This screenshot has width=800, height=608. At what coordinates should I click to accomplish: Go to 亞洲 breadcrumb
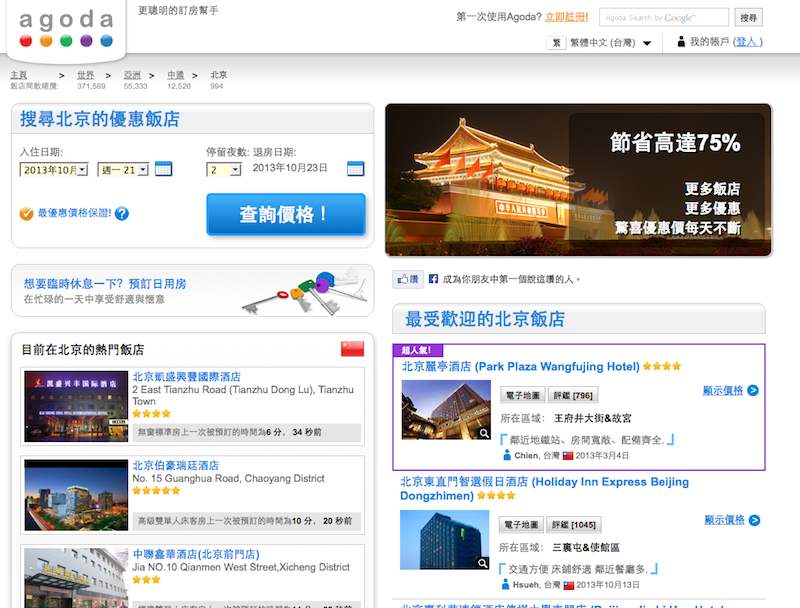132,75
